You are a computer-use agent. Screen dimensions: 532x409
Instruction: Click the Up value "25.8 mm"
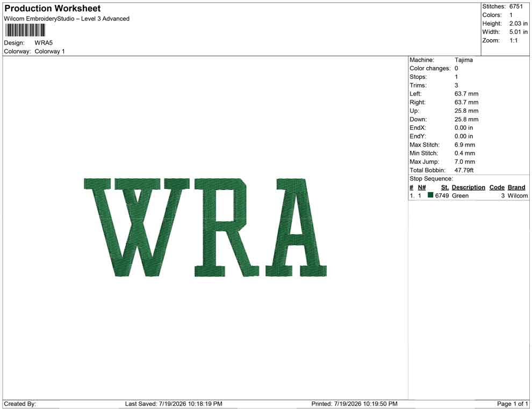(466, 111)
